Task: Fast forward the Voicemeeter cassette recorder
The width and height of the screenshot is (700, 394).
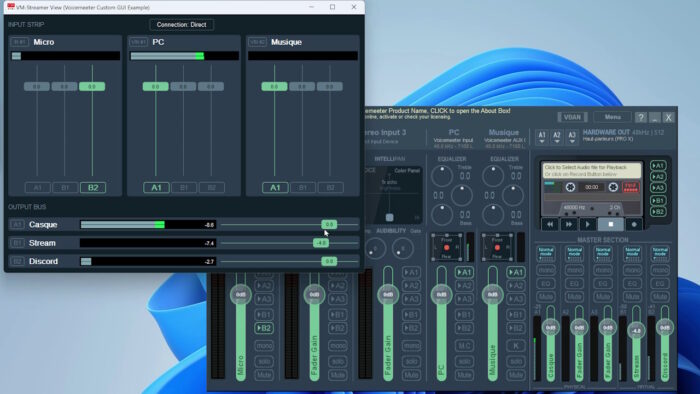Action: [x=569, y=224]
